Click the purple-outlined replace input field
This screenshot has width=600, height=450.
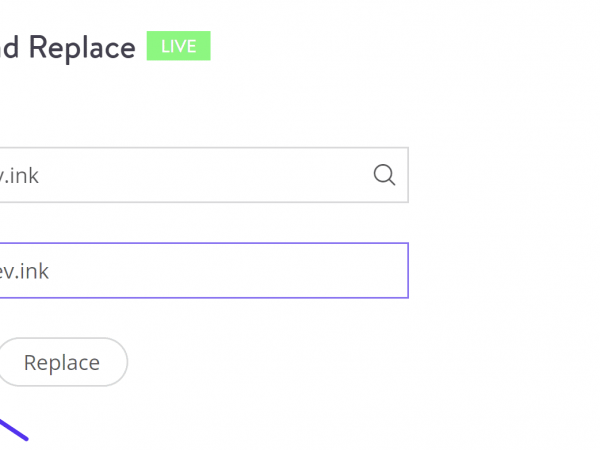200,270
